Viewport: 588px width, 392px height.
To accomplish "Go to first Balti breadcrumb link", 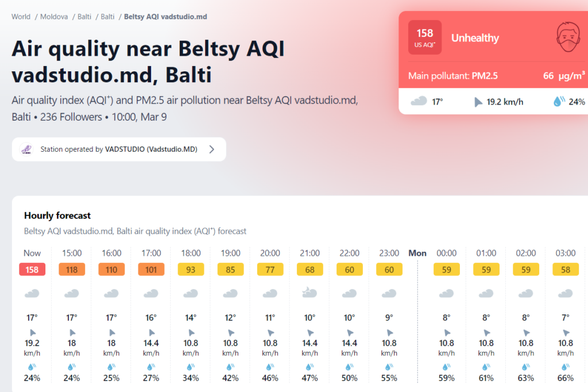I will coord(84,17).
